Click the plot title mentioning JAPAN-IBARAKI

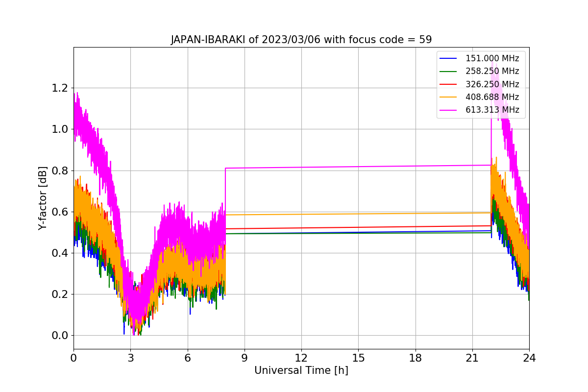click(301, 40)
